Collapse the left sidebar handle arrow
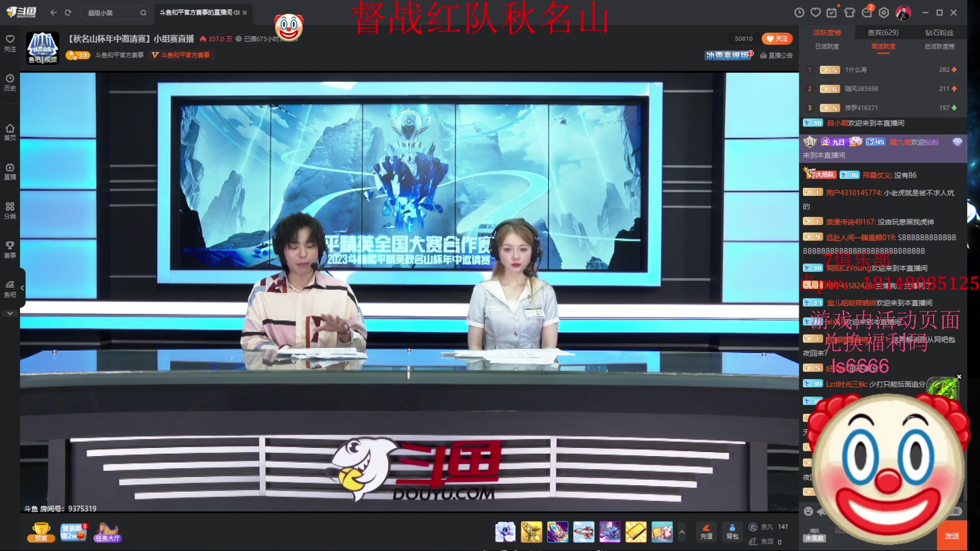This screenshot has width=980, height=551. tap(22, 288)
